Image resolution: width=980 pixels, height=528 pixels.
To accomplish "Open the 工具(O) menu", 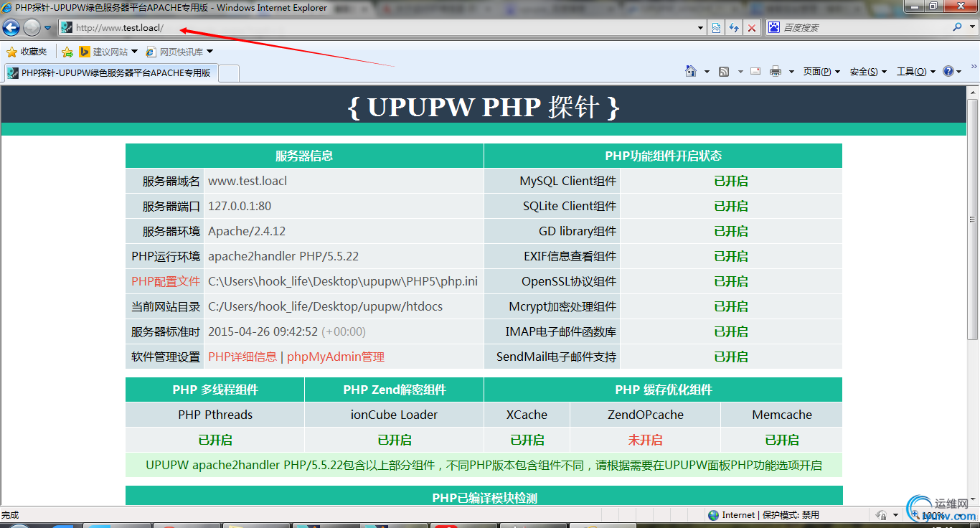I will (x=916, y=72).
